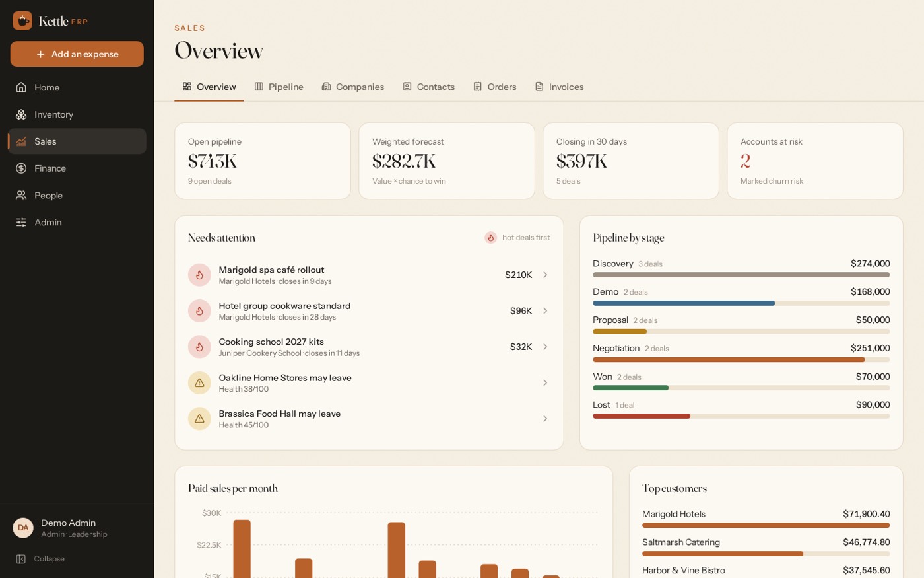
Task: Click the flame icon beside Hotel group cookware standard
Action: (x=199, y=311)
